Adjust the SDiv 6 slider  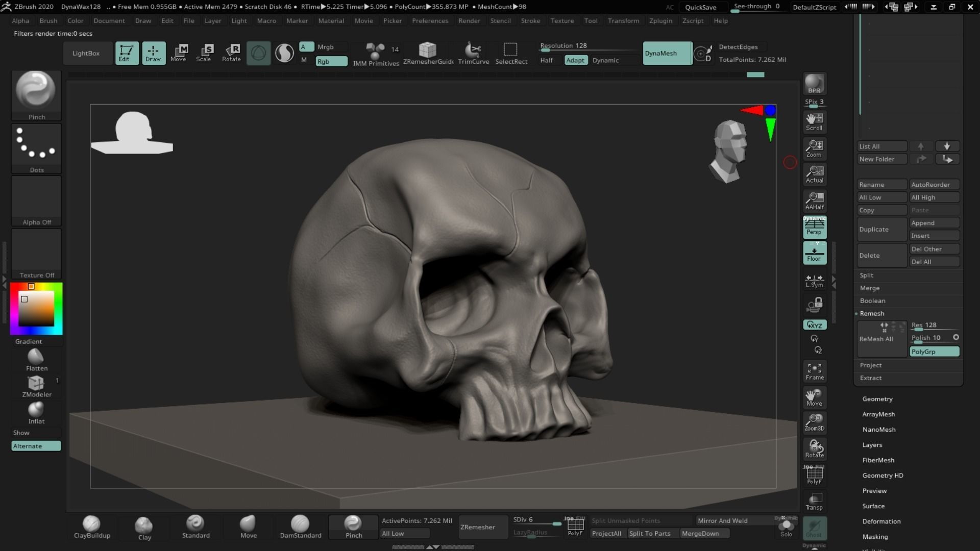point(537,521)
